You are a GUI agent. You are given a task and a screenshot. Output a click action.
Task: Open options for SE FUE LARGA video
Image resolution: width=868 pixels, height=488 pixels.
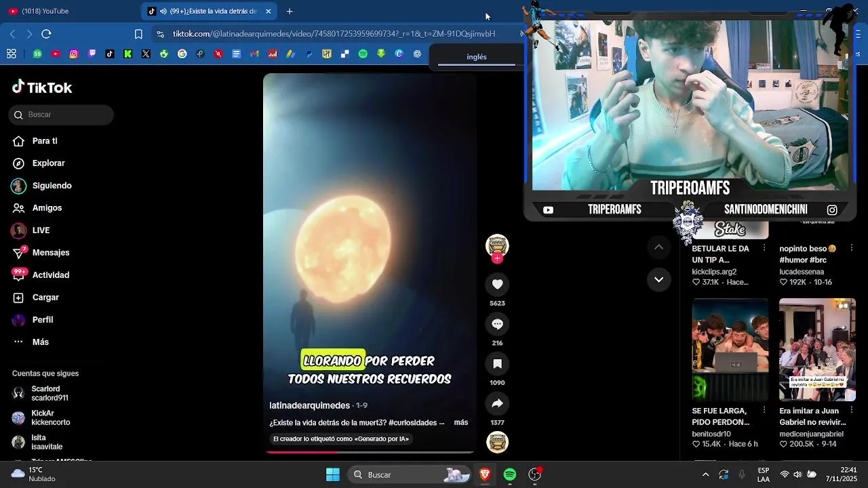pos(764,410)
